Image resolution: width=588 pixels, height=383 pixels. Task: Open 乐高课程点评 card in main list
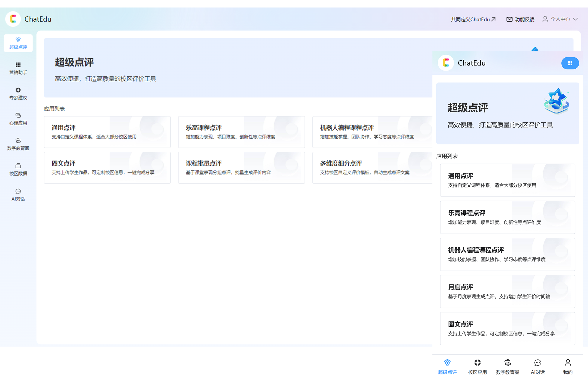(x=241, y=132)
